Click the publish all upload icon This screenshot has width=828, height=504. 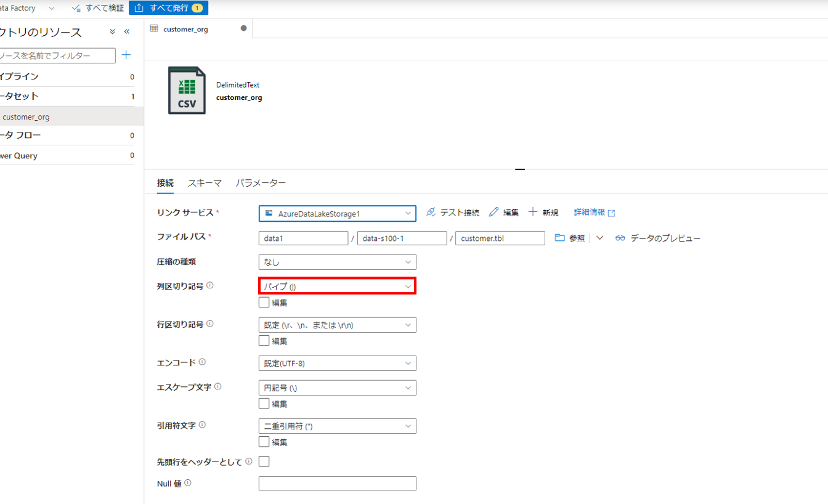[x=139, y=8]
